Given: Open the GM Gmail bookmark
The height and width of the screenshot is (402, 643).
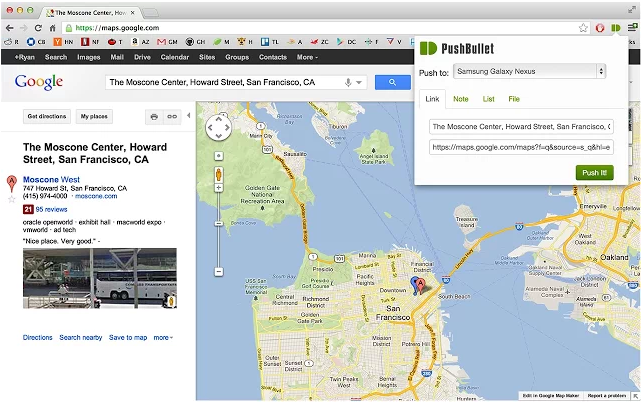Looking at the screenshot, I should click(x=167, y=42).
